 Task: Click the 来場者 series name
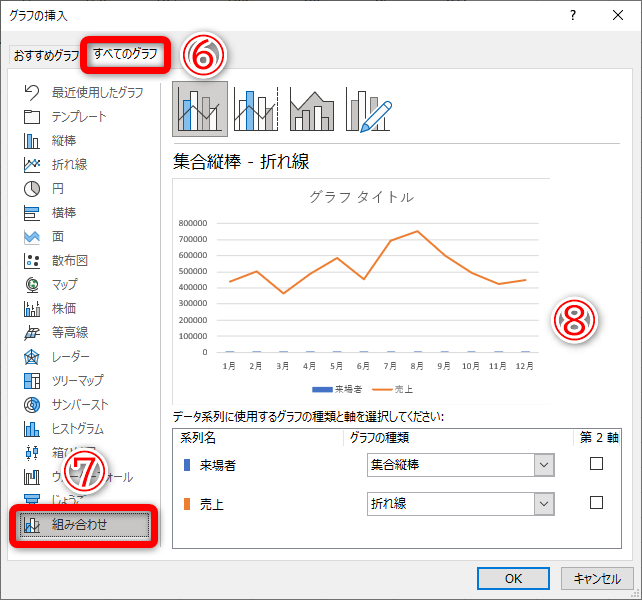coord(217,465)
